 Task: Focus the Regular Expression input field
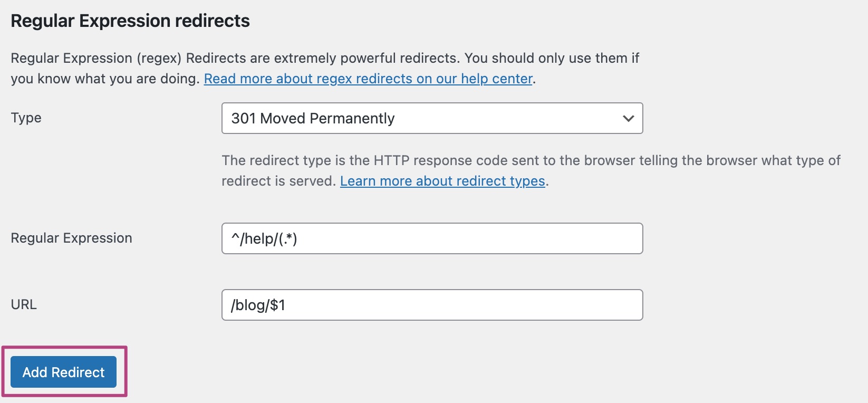point(432,238)
